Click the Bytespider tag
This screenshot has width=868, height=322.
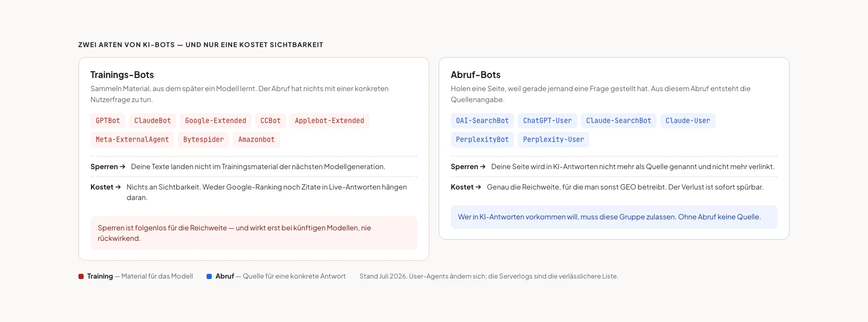[x=203, y=139]
